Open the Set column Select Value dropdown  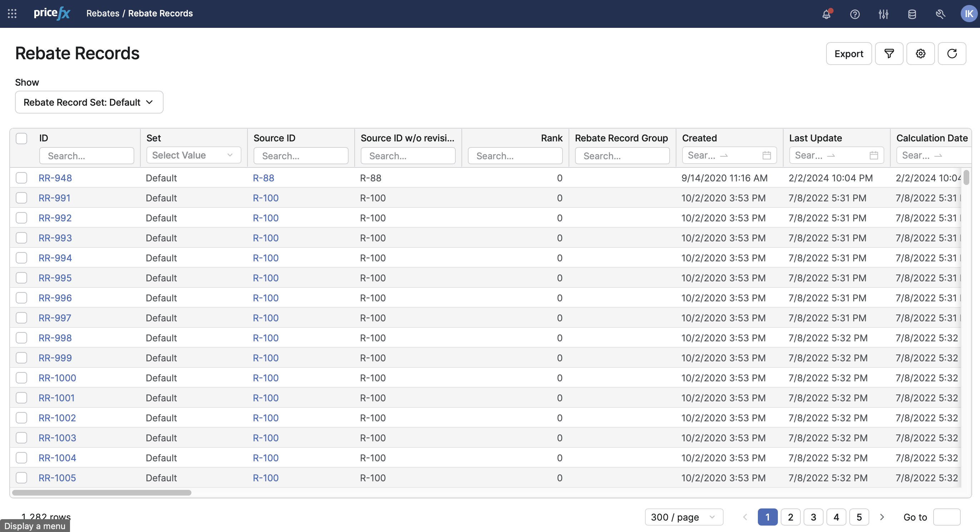193,155
